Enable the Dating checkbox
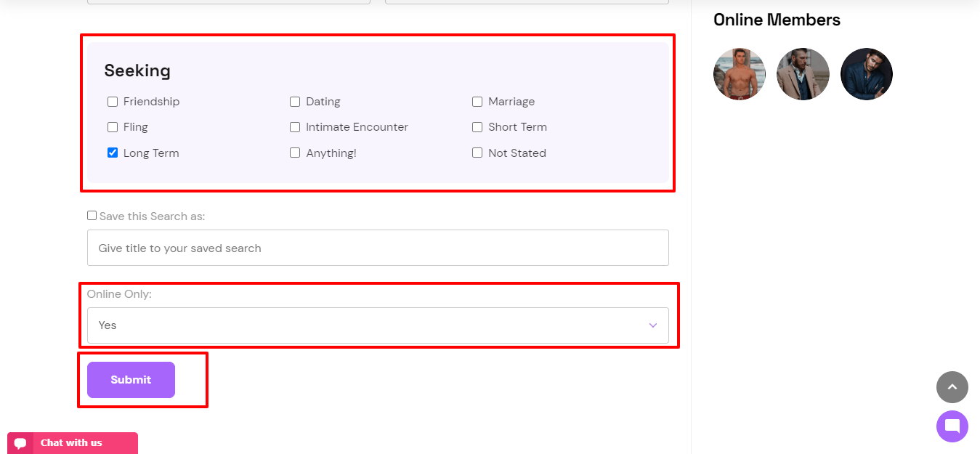 [295, 102]
